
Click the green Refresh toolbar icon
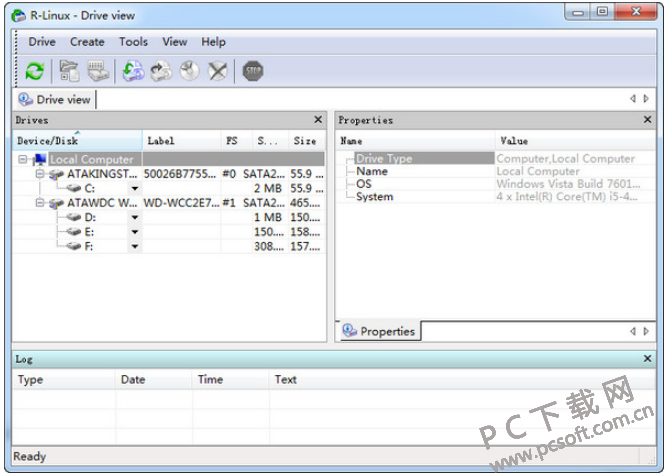coord(34,71)
